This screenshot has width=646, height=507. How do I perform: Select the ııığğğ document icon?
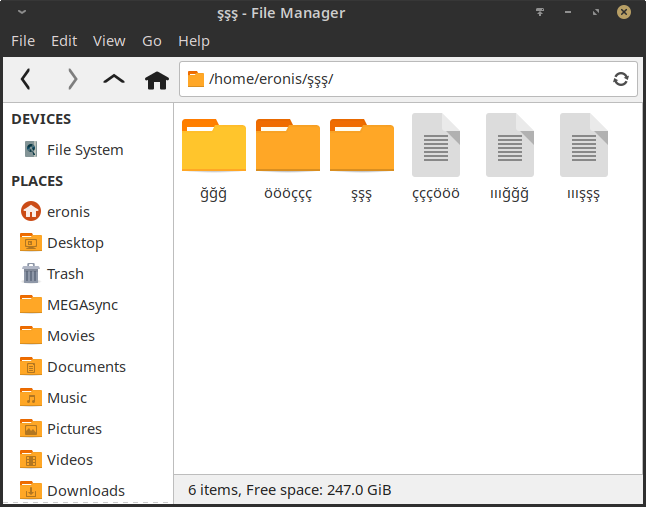pos(510,145)
